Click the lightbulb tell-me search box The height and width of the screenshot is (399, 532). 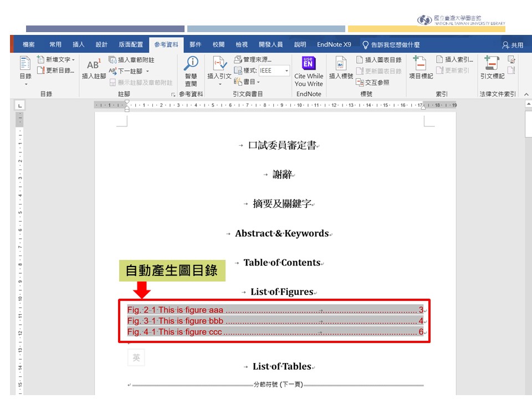pyautogui.click(x=391, y=45)
